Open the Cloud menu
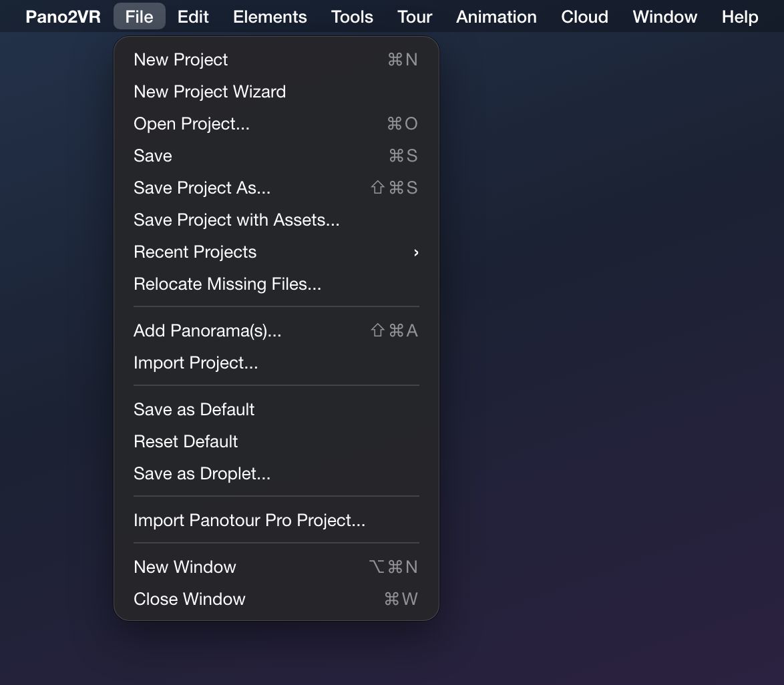The width and height of the screenshot is (784, 685). [x=584, y=17]
